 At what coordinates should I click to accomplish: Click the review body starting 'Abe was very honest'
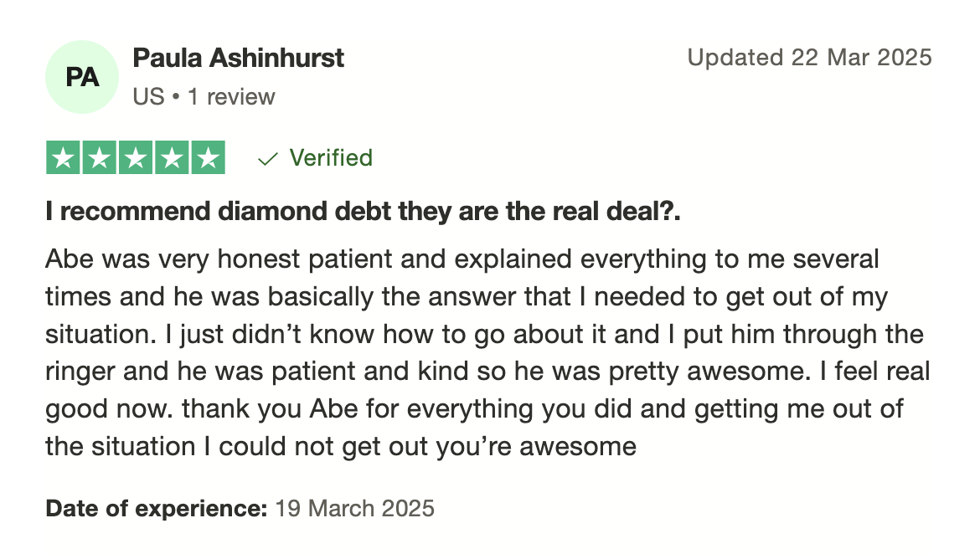[x=487, y=353]
